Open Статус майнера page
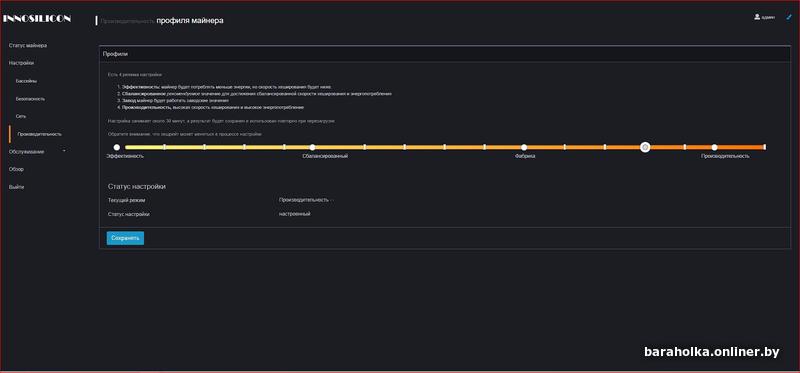This screenshot has height=373, width=800. tap(28, 45)
